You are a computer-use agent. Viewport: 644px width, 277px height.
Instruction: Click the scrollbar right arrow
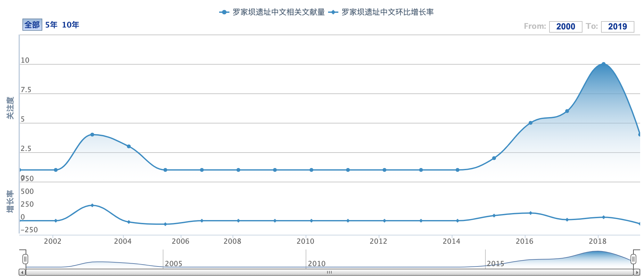click(x=637, y=272)
